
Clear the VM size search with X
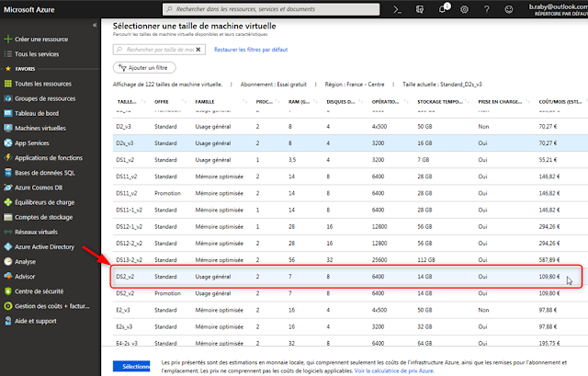point(198,50)
